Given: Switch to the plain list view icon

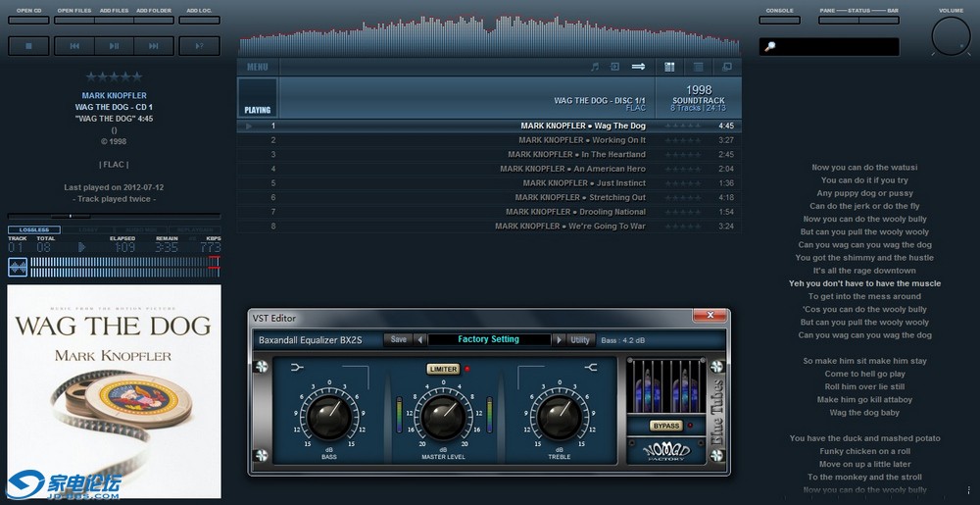Looking at the screenshot, I should 698,67.
